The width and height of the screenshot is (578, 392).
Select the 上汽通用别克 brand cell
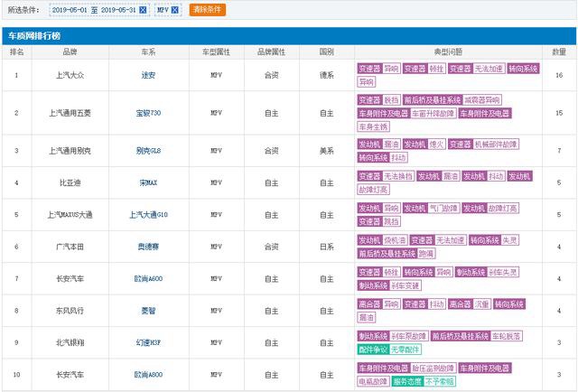pos(70,151)
